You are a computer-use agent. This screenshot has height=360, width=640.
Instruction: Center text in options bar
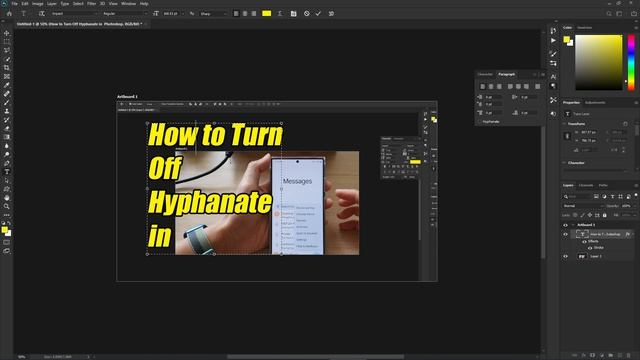[245, 13]
